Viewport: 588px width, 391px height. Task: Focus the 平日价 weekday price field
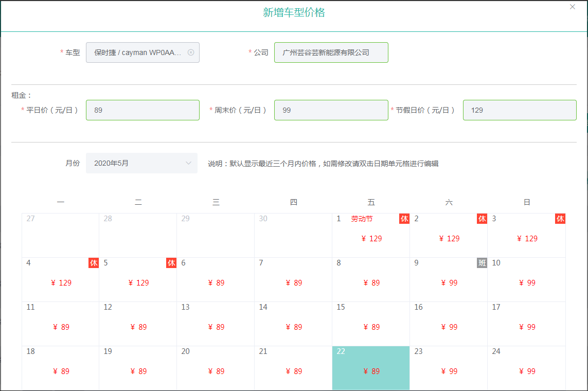pos(142,110)
